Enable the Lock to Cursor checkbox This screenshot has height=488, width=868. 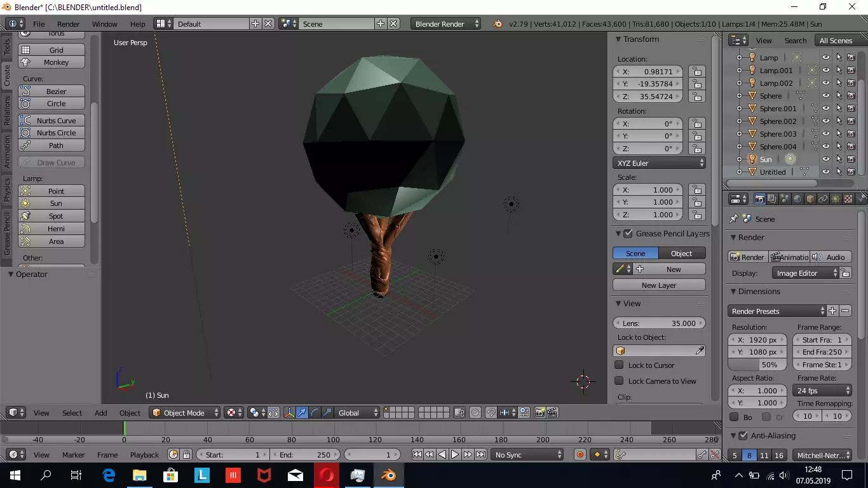click(619, 365)
